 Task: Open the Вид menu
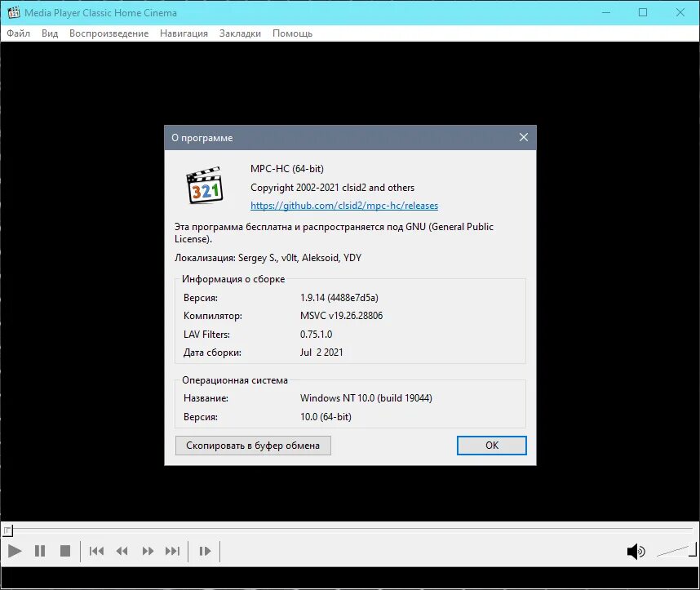[x=50, y=33]
